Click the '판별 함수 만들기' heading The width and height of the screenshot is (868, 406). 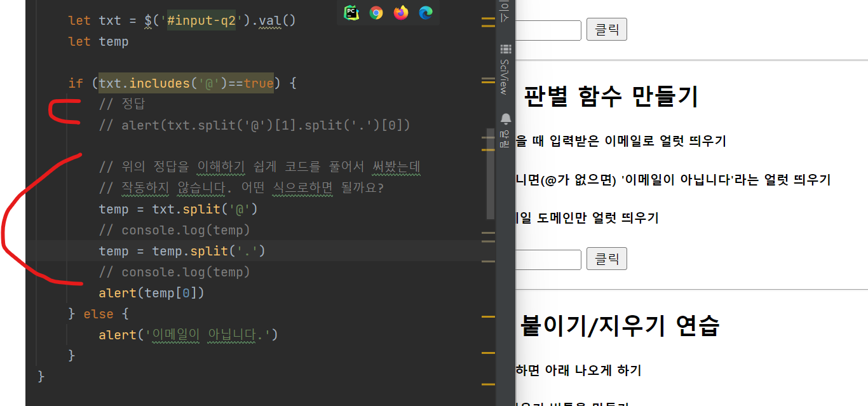click(x=610, y=97)
